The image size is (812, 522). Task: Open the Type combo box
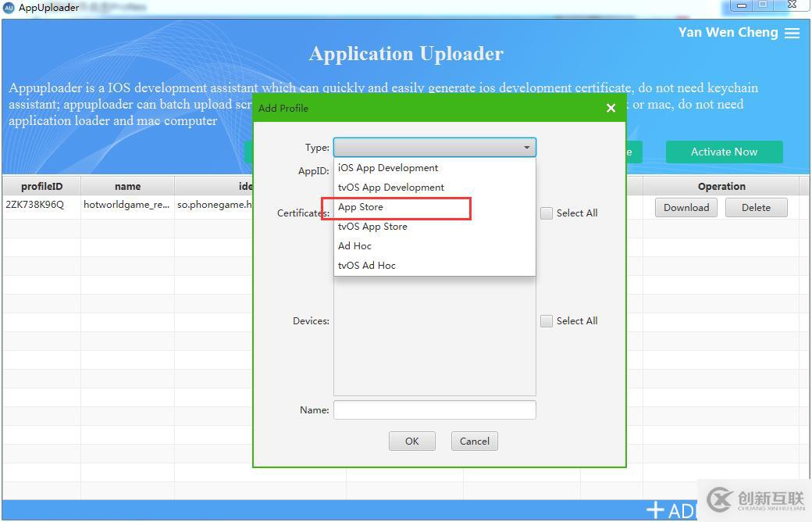pyautogui.click(x=434, y=147)
